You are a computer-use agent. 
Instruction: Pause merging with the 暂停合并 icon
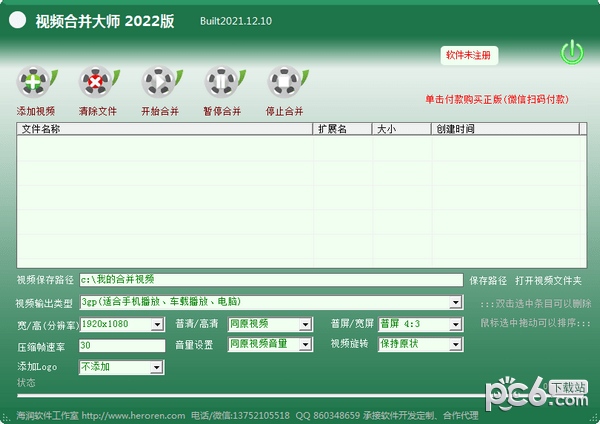click(x=224, y=82)
